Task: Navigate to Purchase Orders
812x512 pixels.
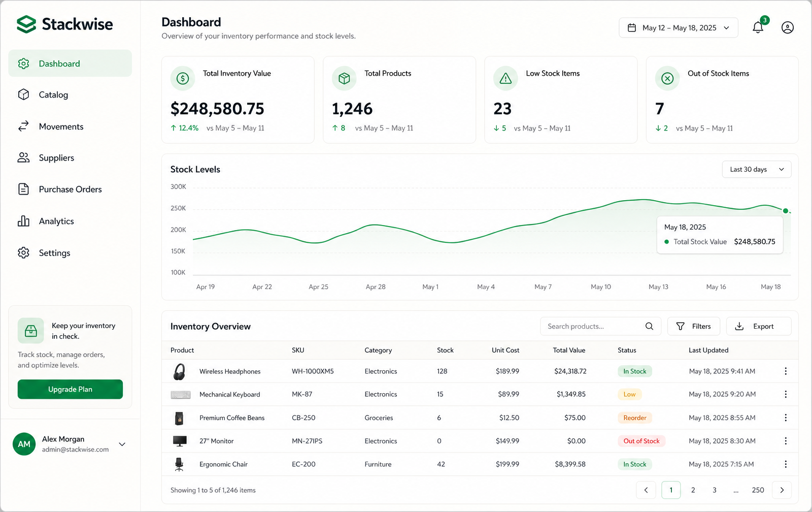Action: [70, 189]
